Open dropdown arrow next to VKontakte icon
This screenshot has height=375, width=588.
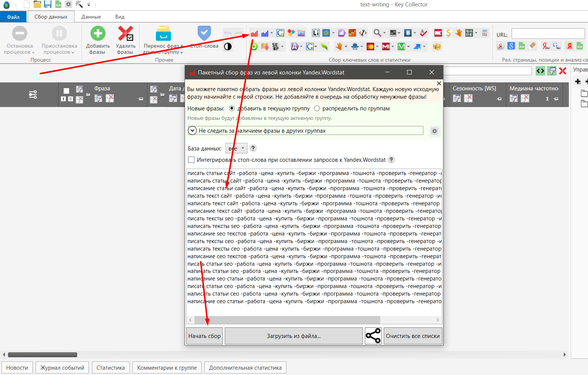coord(415,33)
